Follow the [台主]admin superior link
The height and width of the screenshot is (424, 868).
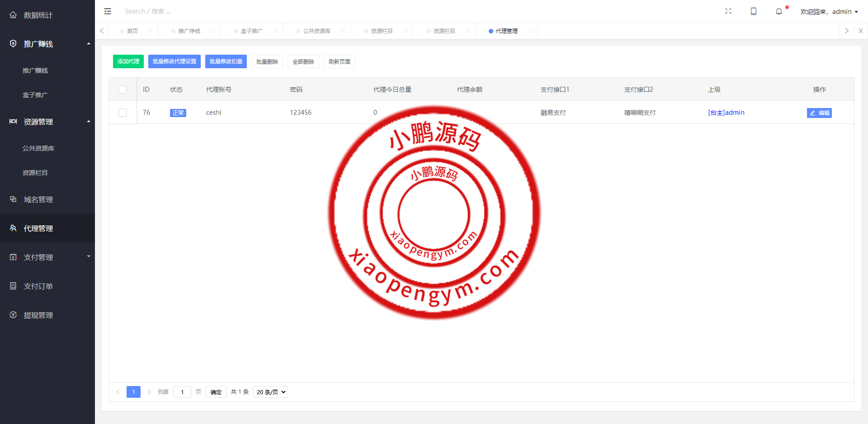tap(726, 113)
